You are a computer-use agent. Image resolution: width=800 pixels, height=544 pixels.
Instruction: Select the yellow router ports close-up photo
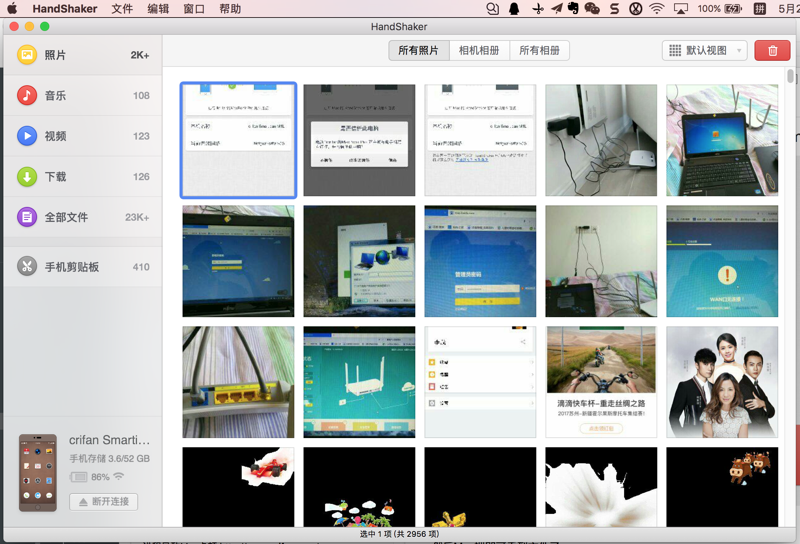click(x=238, y=382)
